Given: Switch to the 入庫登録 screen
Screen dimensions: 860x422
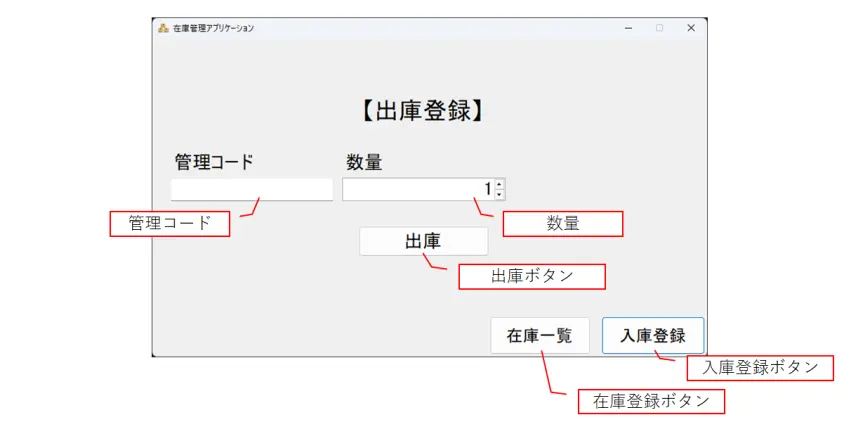Looking at the screenshot, I should 653,336.
